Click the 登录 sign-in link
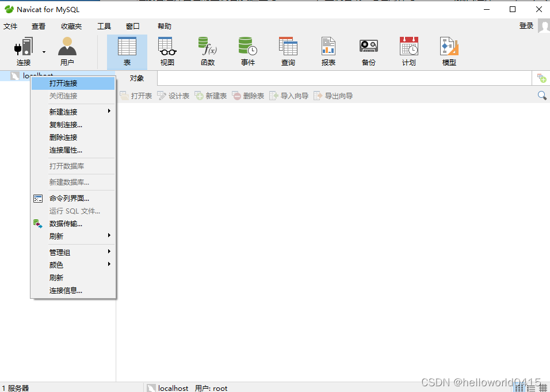The height and width of the screenshot is (392, 550). [x=526, y=26]
